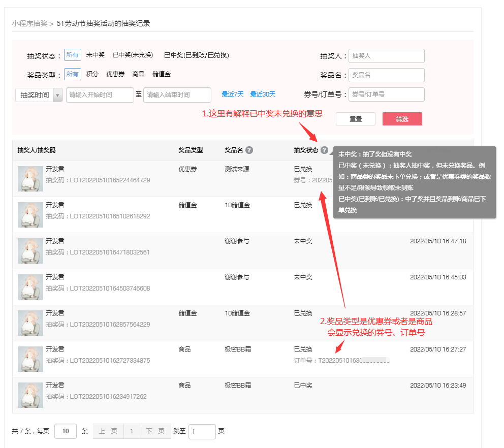Open the 抽奖状态 column help icon
Image resolution: width=504 pixels, height=448 pixels.
(x=325, y=150)
